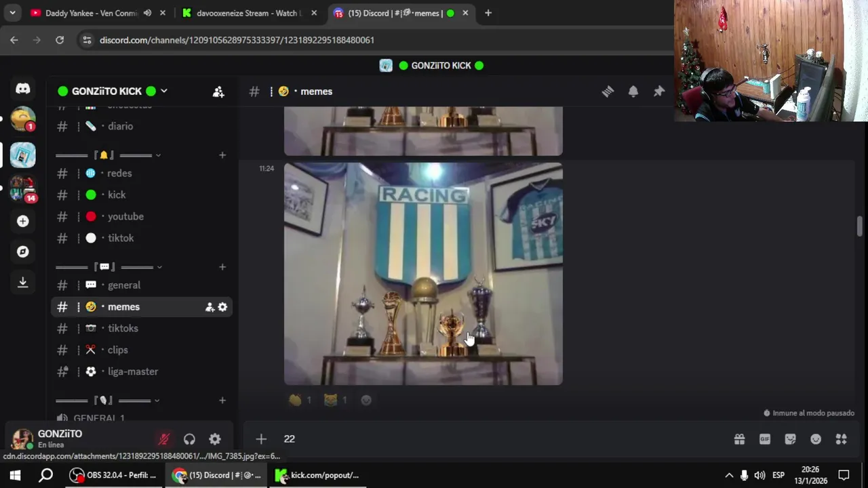
Task: Open the browser tab search dropdown
Action: coord(12,13)
